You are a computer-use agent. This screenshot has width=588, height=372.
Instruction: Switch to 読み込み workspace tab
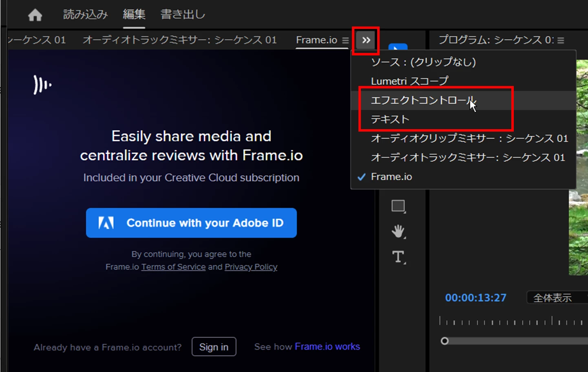pyautogui.click(x=85, y=15)
